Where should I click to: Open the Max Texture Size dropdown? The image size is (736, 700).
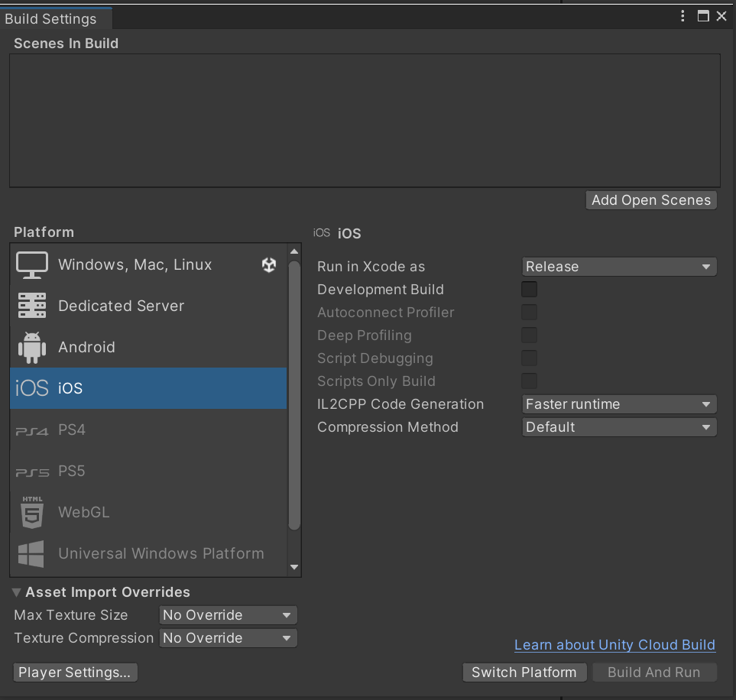tap(228, 615)
